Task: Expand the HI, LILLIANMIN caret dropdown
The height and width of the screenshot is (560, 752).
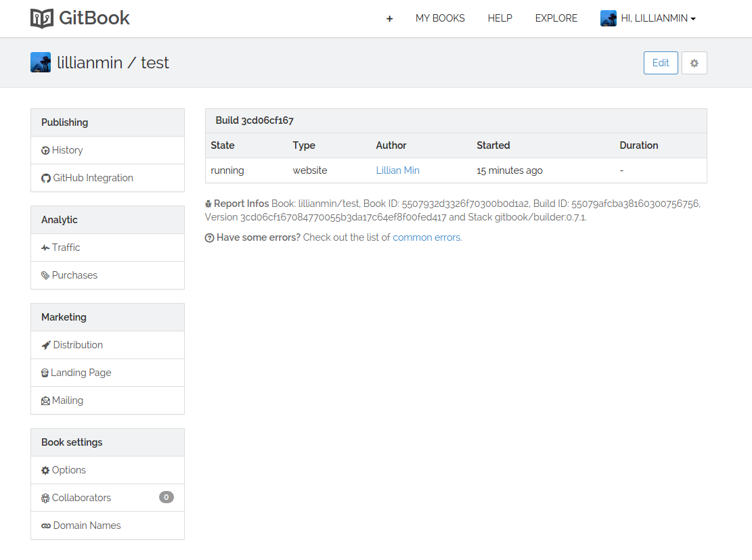Action: click(x=693, y=19)
